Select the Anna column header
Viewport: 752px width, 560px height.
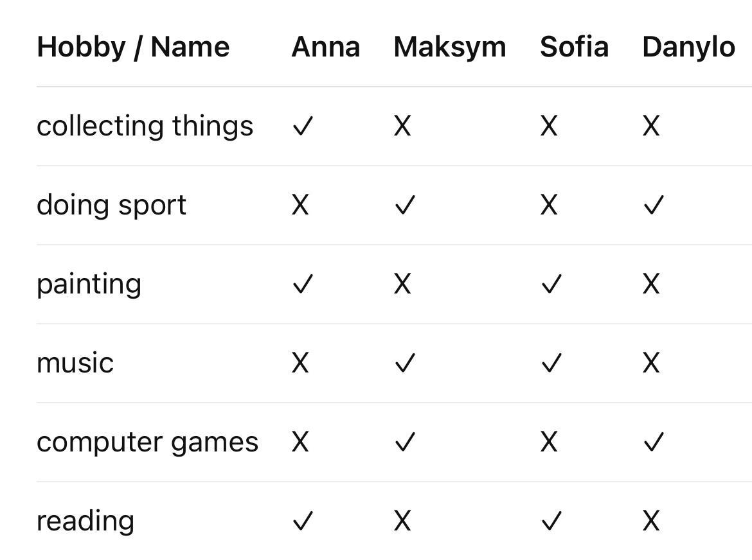coord(325,47)
